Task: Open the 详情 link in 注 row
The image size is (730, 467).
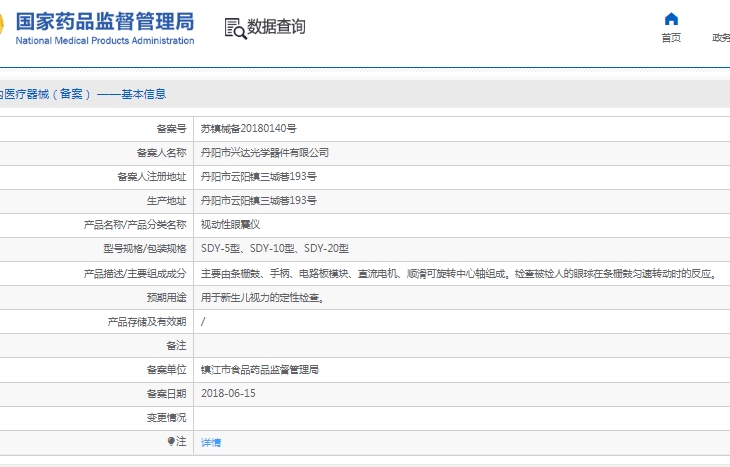Action: 211,442
